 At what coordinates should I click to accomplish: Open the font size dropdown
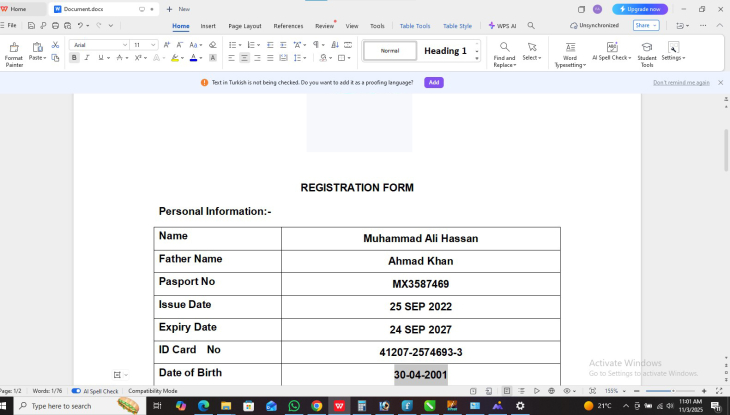[153, 45]
